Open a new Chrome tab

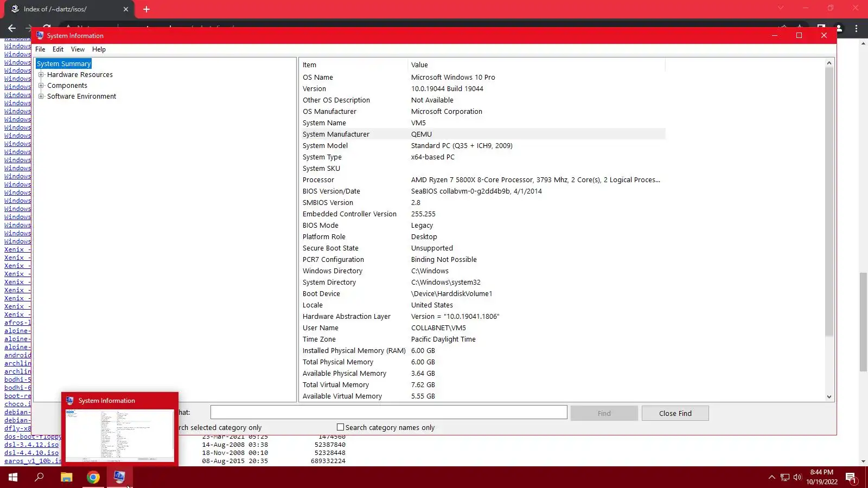click(x=146, y=9)
